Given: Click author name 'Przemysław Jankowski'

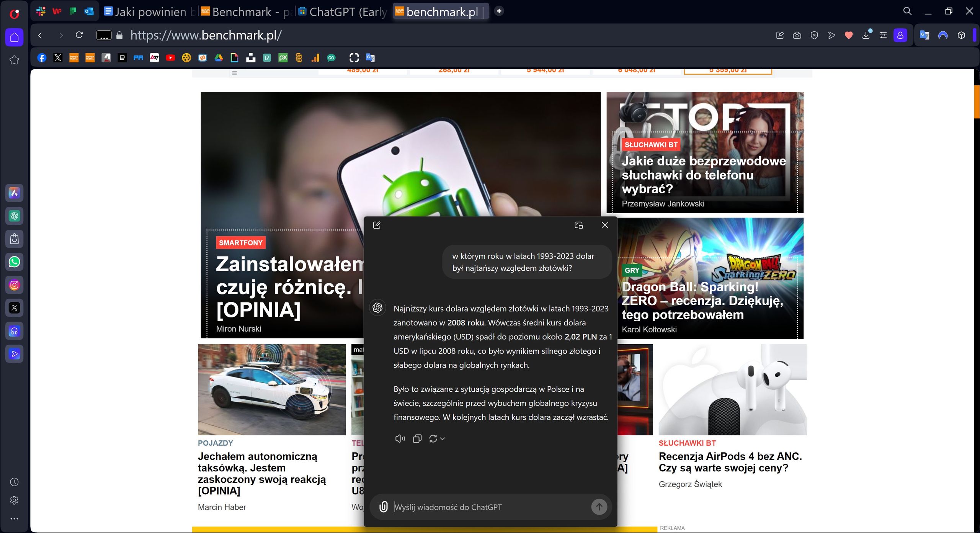Looking at the screenshot, I should 663,204.
